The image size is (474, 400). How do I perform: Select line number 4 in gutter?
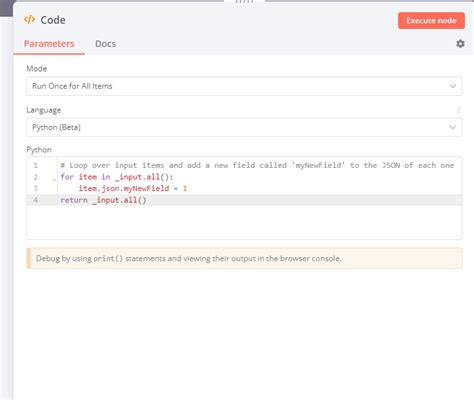(36, 200)
